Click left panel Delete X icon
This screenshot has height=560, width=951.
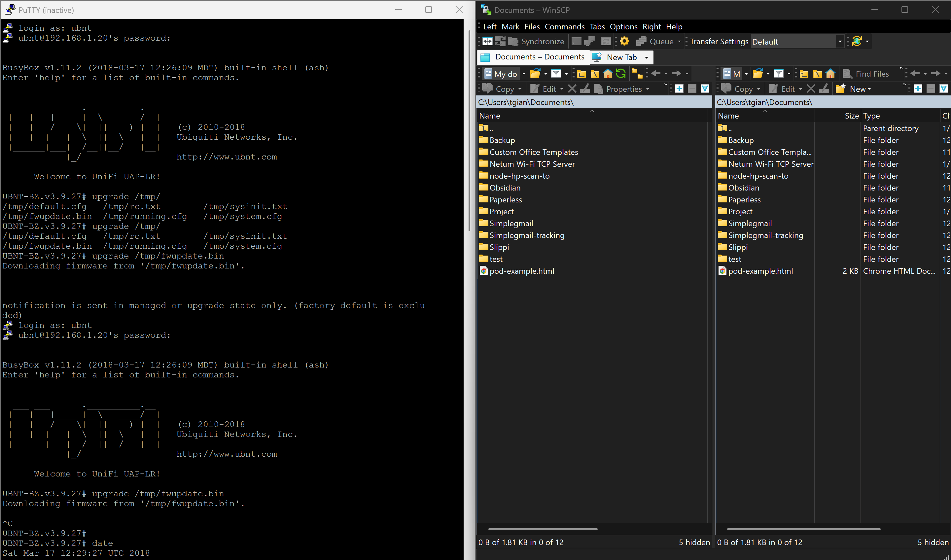point(572,89)
